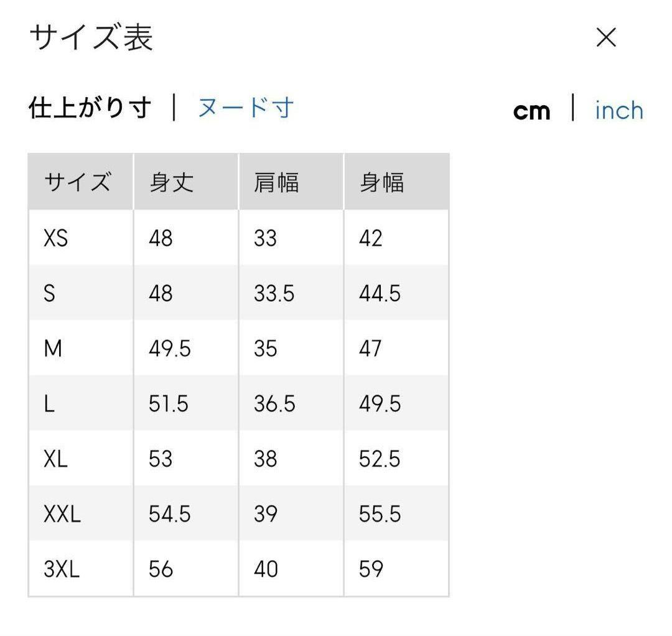The image size is (672, 636).
Task: Close the サイズ表 size chart dialog
Action: coord(605,38)
